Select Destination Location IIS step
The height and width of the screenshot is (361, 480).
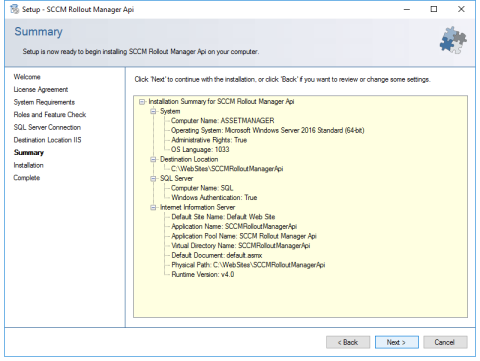click(47, 140)
